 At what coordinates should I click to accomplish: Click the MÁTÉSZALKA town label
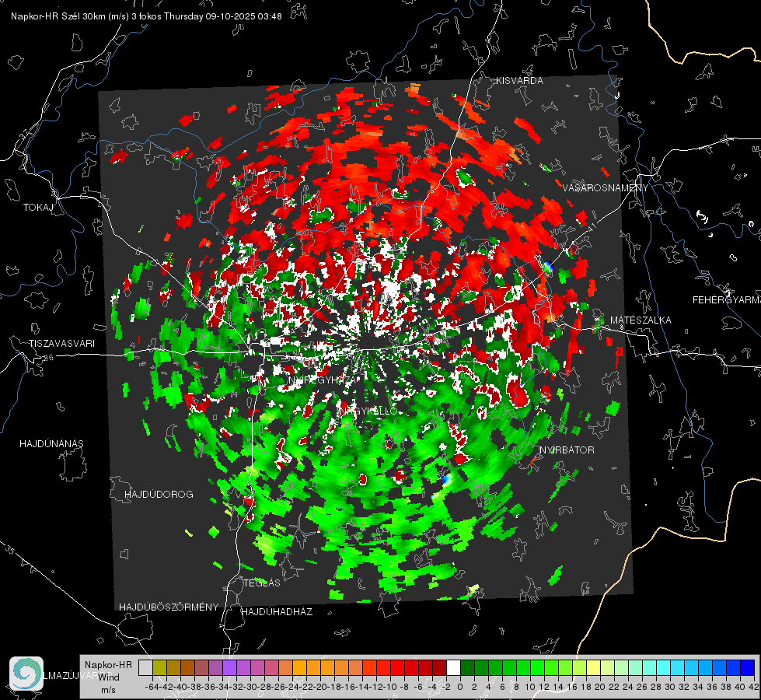pyautogui.click(x=641, y=320)
